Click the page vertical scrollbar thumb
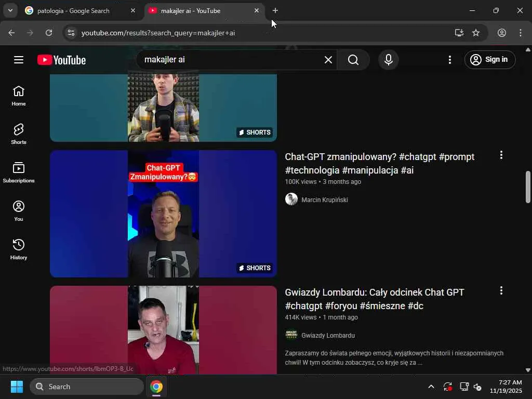532x399 pixels. 528,187
